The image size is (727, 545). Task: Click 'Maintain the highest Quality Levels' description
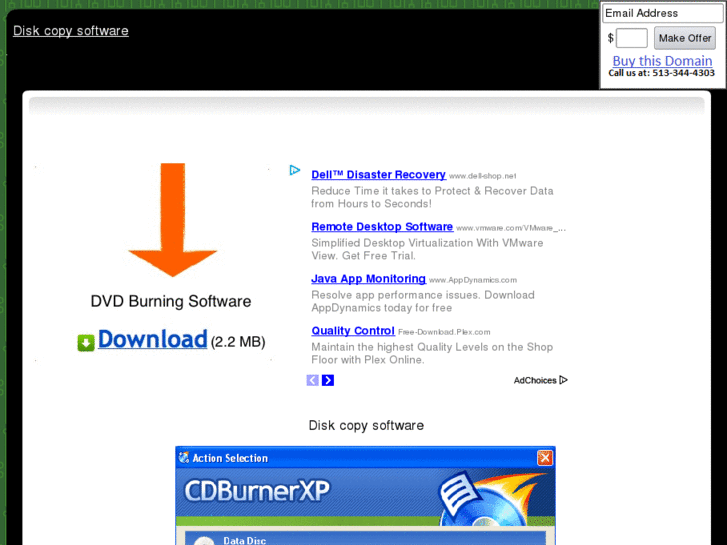coord(432,353)
